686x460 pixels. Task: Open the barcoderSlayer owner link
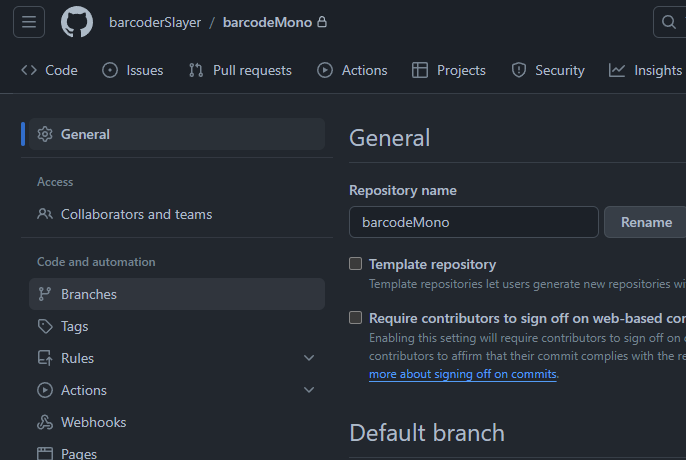(x=155, y=22)
